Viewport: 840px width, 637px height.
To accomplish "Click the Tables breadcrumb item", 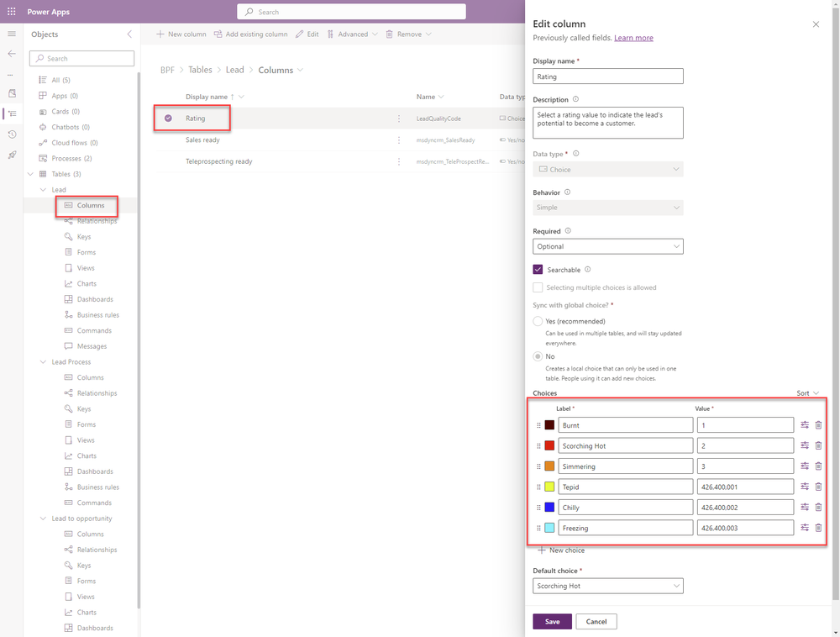I will pos(200,70).
